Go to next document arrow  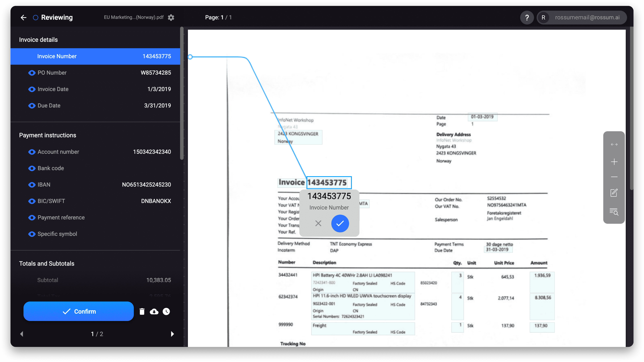click(x=172, y=334)
